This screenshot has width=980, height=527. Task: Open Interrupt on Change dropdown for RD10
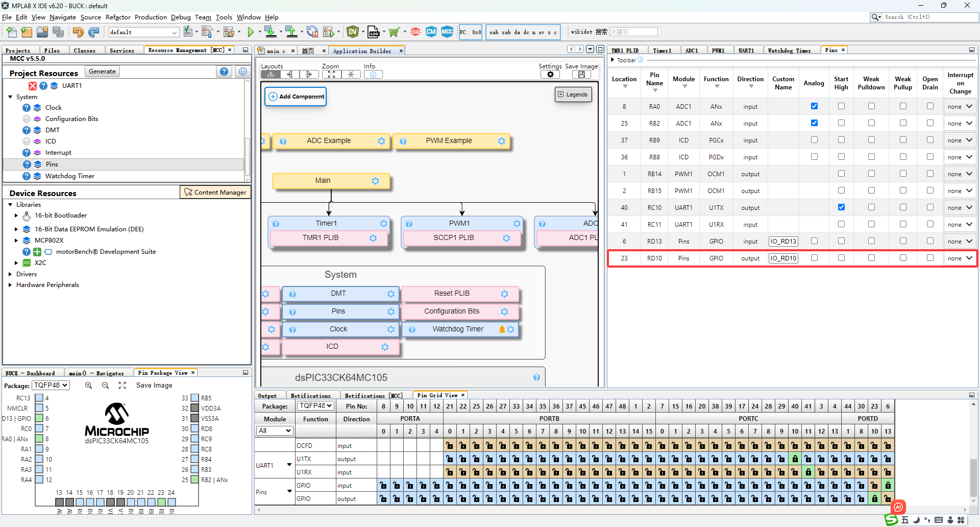(960, 258)
